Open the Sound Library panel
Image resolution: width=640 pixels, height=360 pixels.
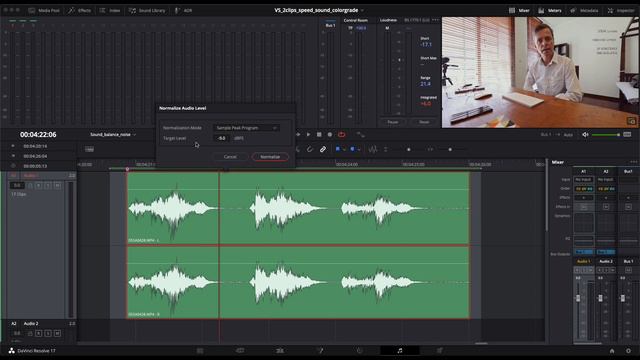point(147,10)
